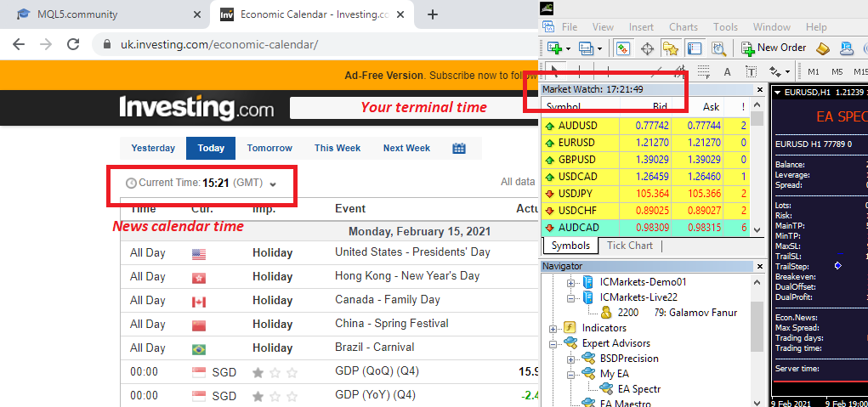Open the Strategy Tester magnifier icon
The width and height of the screenshot is (868, 407).
(x=718, y=48)
